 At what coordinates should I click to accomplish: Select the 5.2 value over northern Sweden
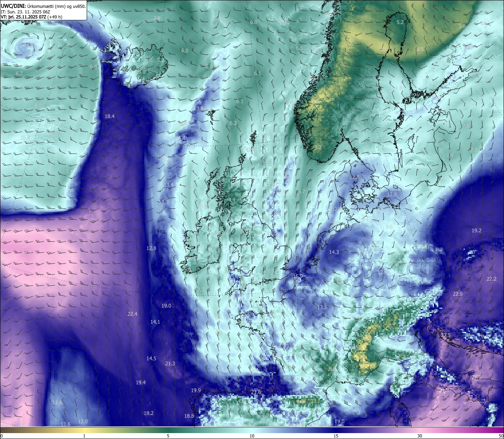pyautogui.click(x=400, y=22)
